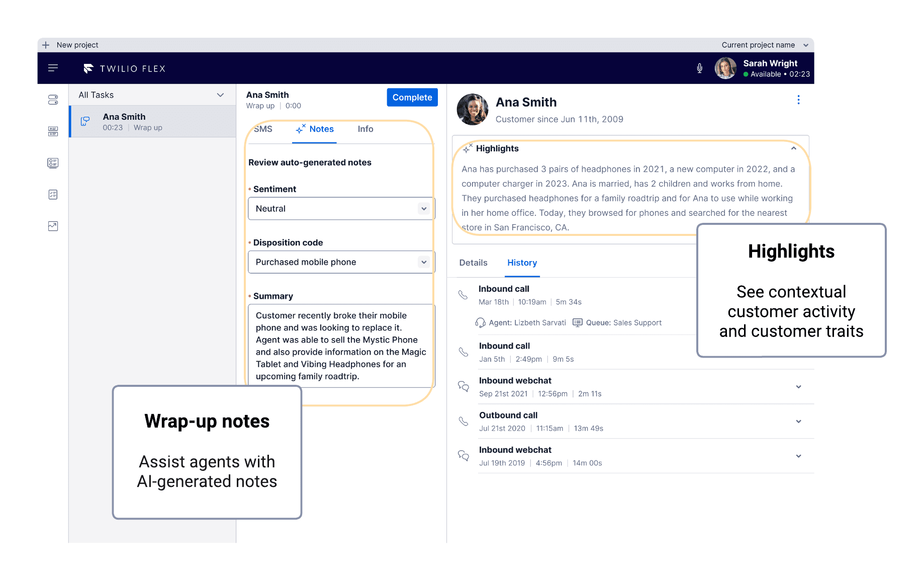This screenshot has height=581, width=924.
Task: Click the Complete button
Action: (412, 98)
